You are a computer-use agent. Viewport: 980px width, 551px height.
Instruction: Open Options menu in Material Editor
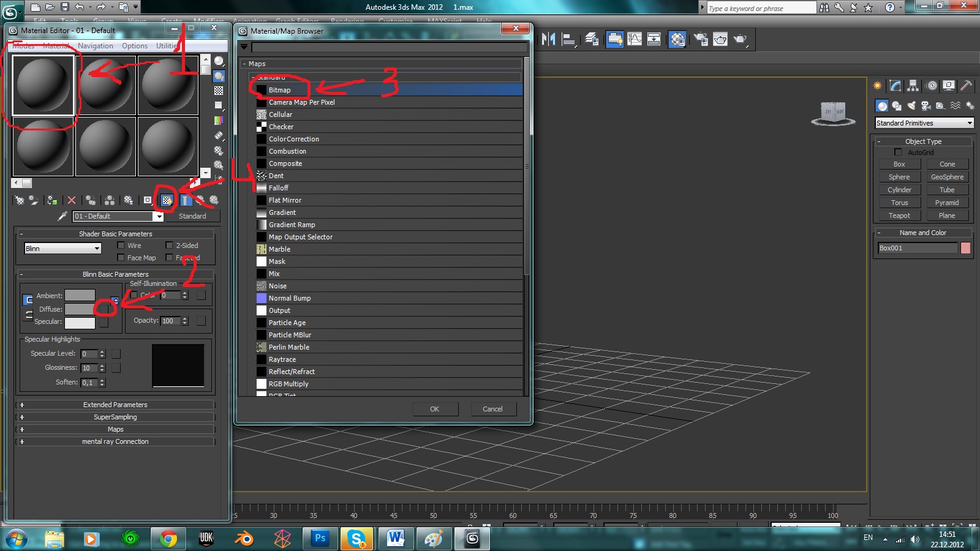tap(135, 46)
